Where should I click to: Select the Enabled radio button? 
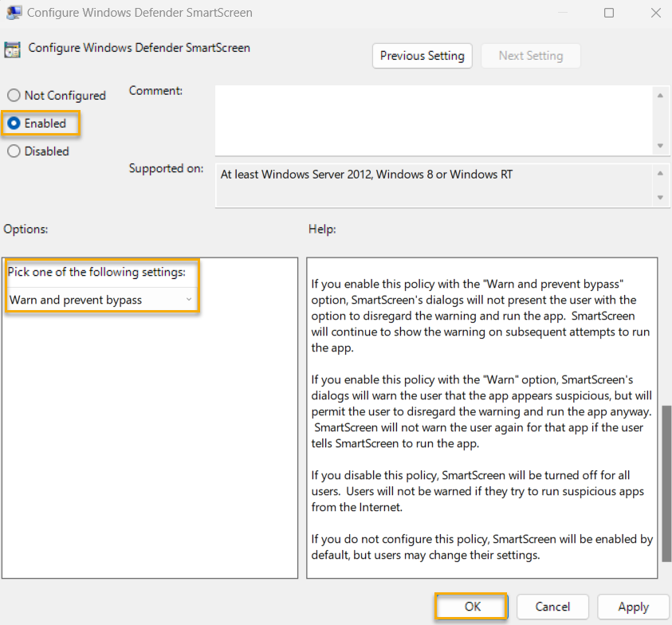tap(14, 123)
